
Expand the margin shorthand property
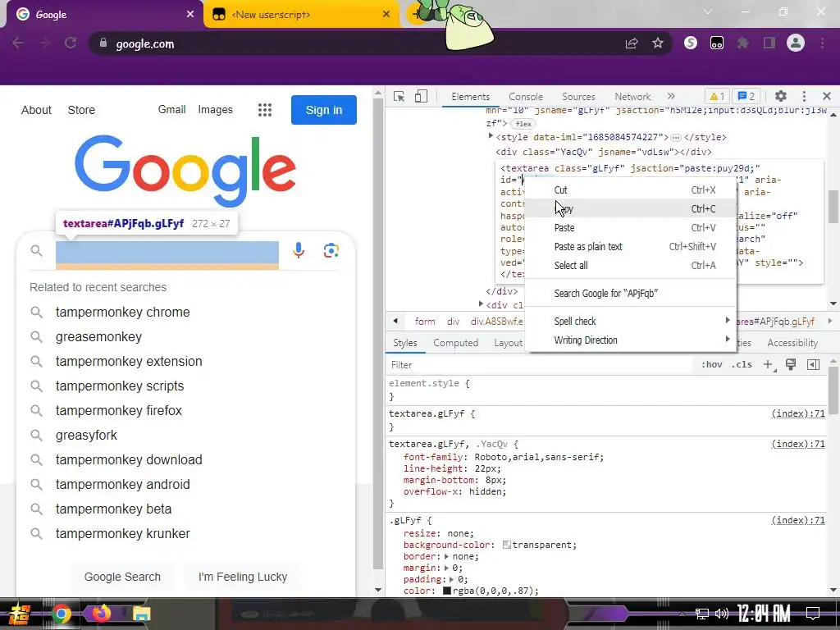pyautogui.click(x=446, y=568)
